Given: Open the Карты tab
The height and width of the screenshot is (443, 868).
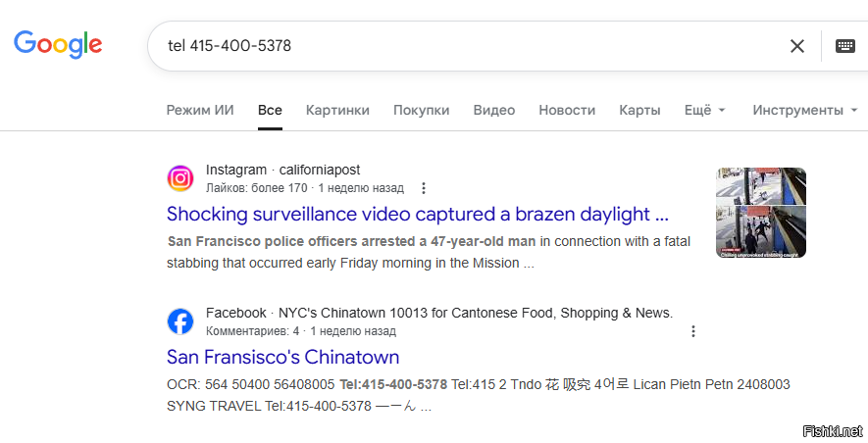Looking at the screenshot, I should coord(639,110).
